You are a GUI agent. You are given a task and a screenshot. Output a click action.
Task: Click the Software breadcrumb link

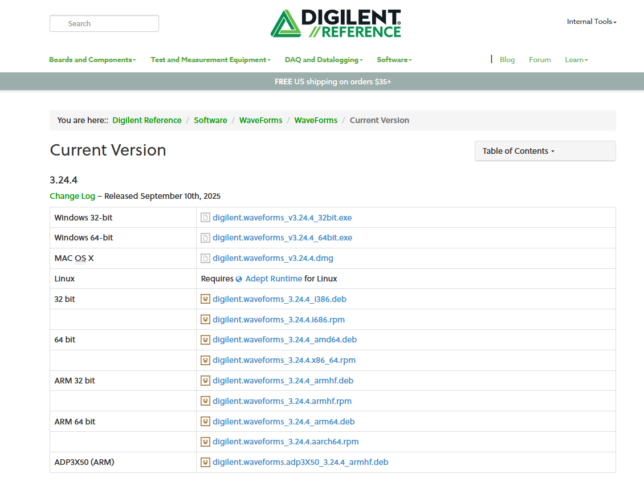point(210,120)
